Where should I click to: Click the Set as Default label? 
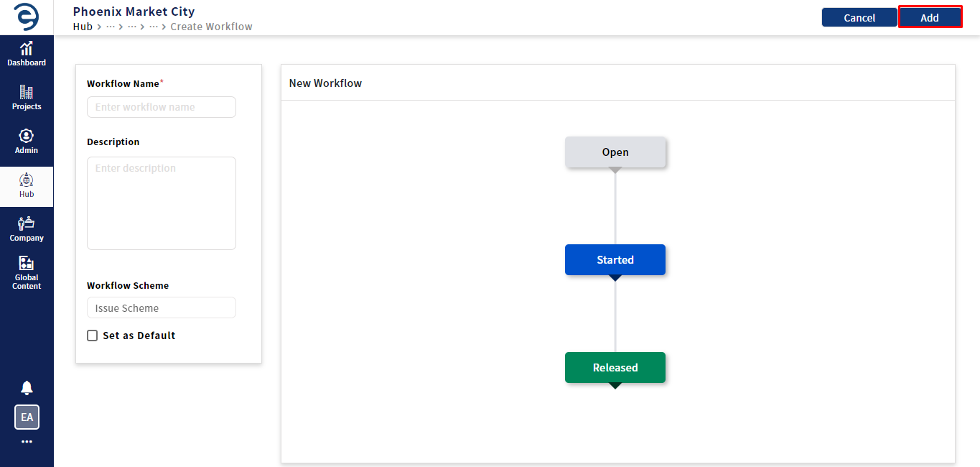(139, 336)
